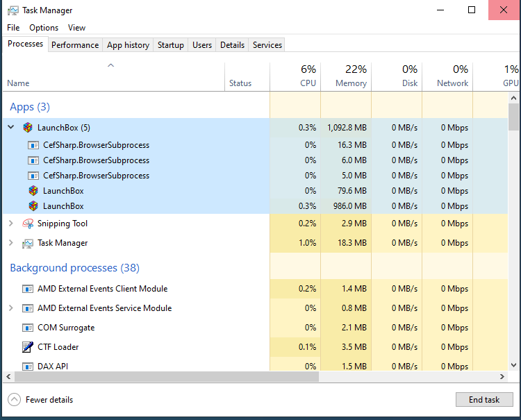This screenshot has height=420, width=521.
Task: Sort by the Disk column header
Action: point(397,76)
